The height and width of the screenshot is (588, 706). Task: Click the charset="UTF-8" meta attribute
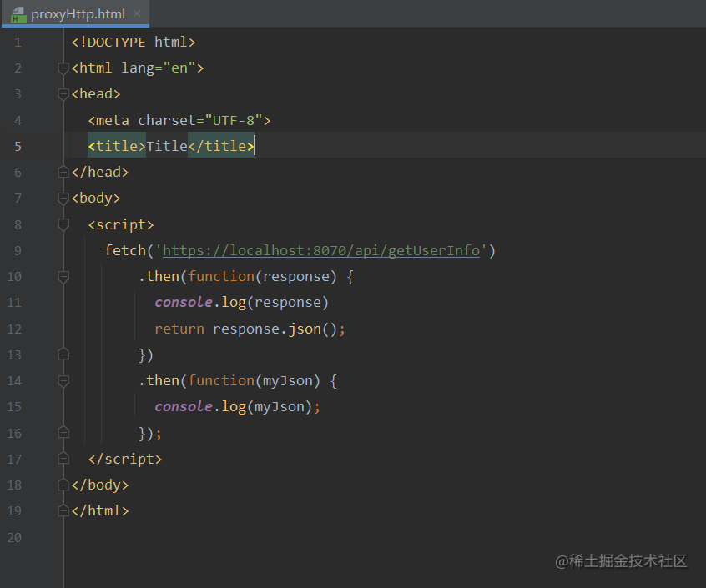[200, 121]
